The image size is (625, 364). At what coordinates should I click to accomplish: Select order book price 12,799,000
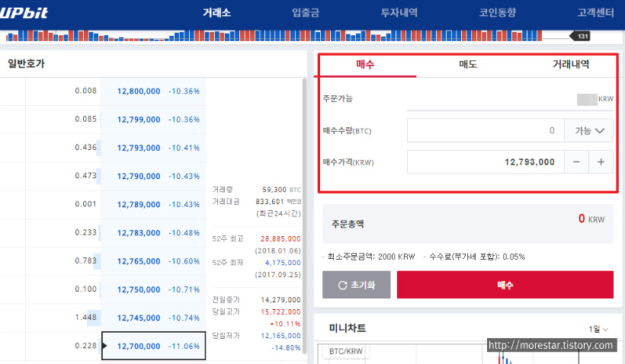pyautogui.click(x=139, y=120)
